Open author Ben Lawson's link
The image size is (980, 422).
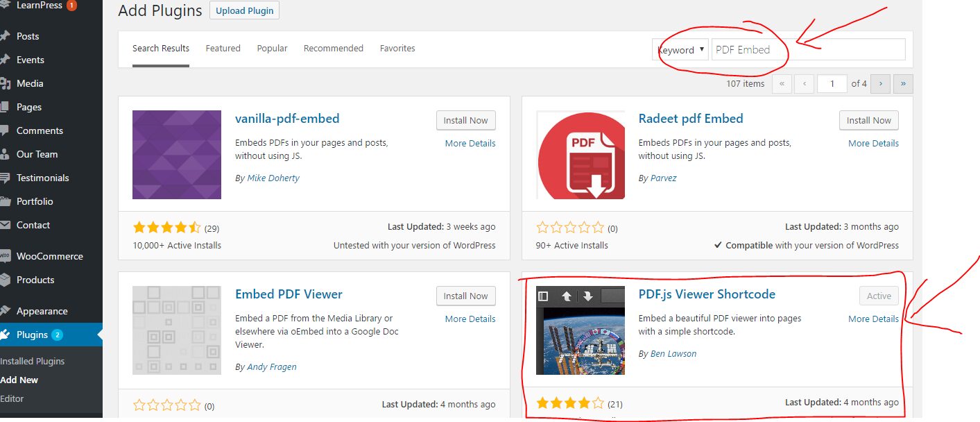click(x=673, y=354)
